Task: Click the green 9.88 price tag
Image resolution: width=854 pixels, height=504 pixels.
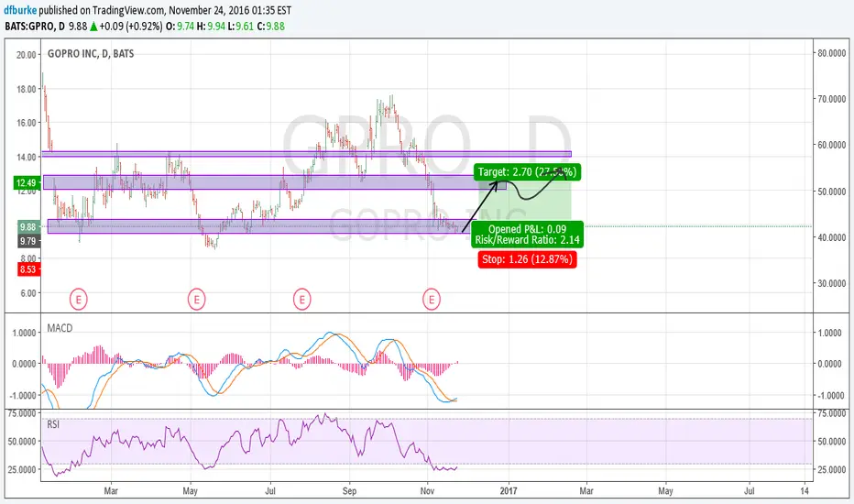Action: (x=28, y=227)
